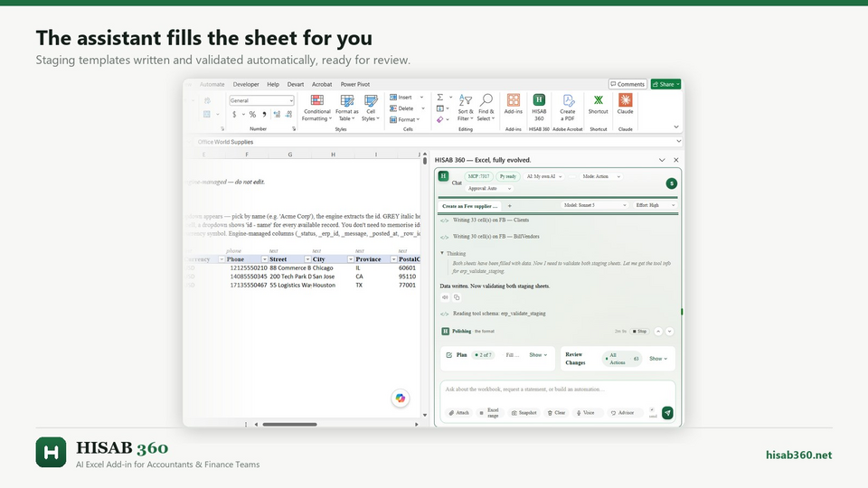This screenshot has height=488, width=868.
Task: Open the Number Format General combo box
Action: pos(261,100)
